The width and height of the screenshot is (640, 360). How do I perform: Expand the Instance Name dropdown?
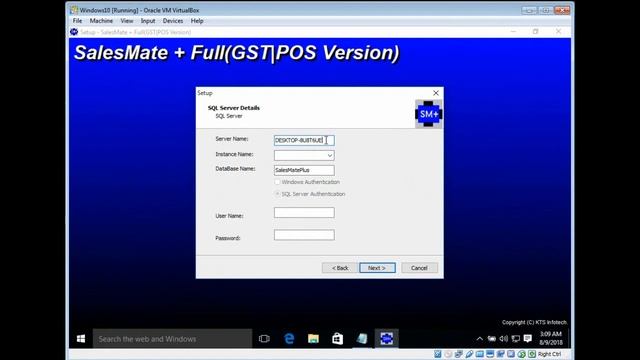click(329, 156)
